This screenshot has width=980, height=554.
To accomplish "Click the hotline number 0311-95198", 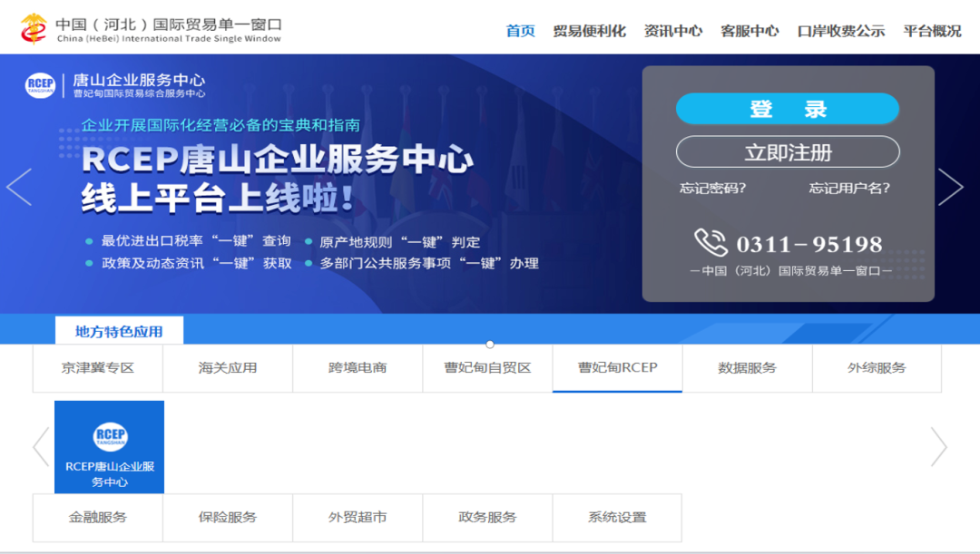I will pos(809,244).
